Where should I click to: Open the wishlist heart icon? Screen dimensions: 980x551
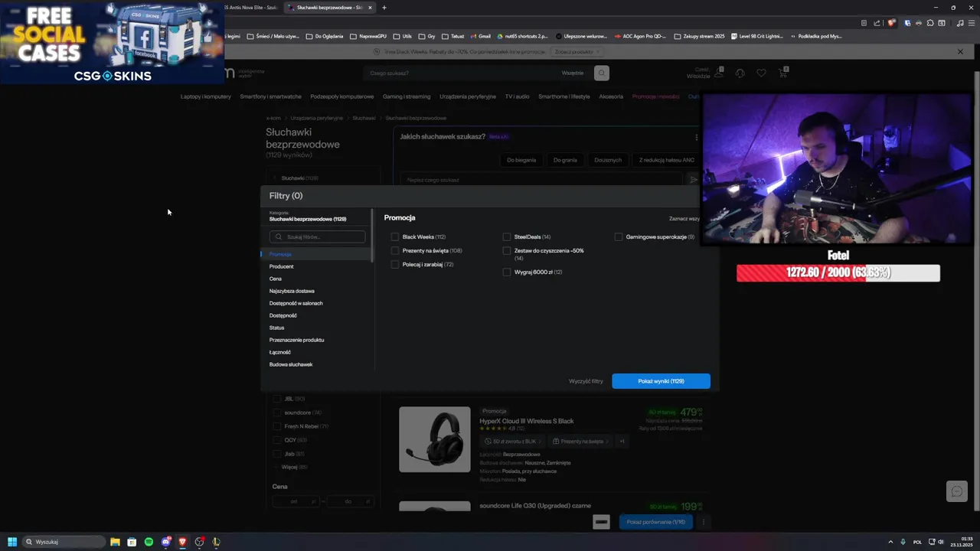click(761, 73)
